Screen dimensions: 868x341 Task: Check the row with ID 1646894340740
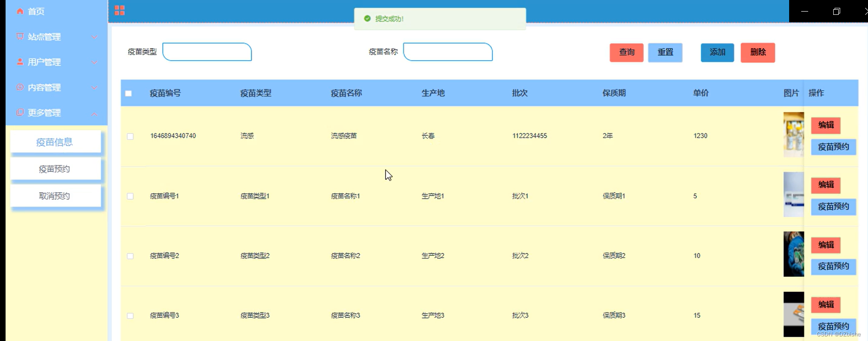(130, 136)
